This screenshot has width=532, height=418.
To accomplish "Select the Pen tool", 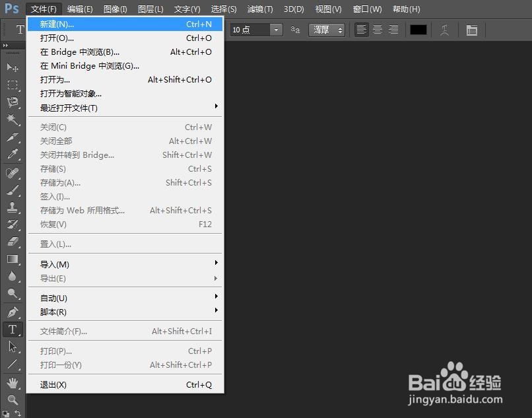I will pyautogui.click(x=13, y=312).
